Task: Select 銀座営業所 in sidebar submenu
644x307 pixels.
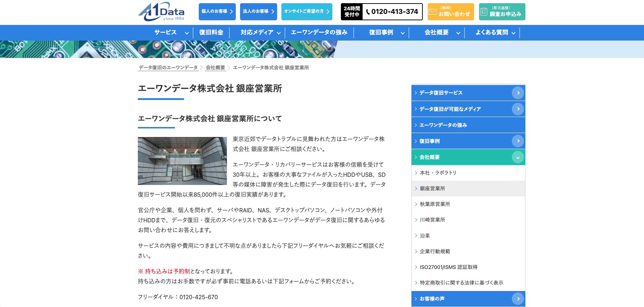Action: pyautogui.click(x=468, y=189)
